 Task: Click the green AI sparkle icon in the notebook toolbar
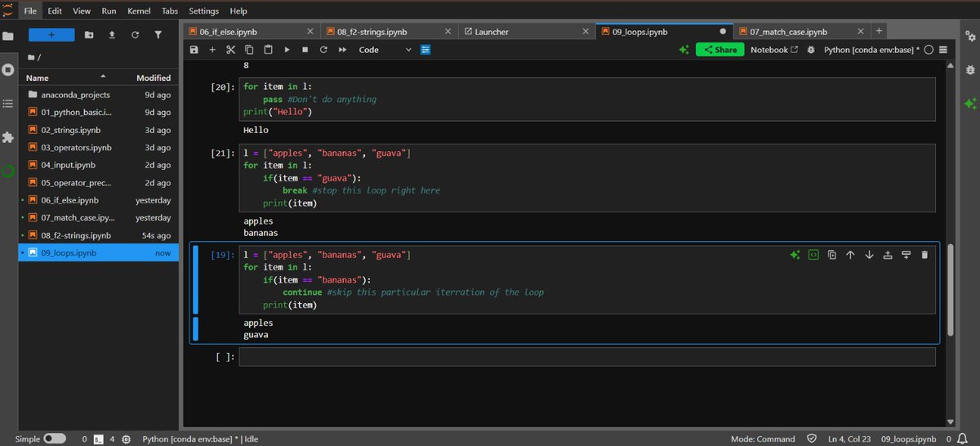[684, 50]
